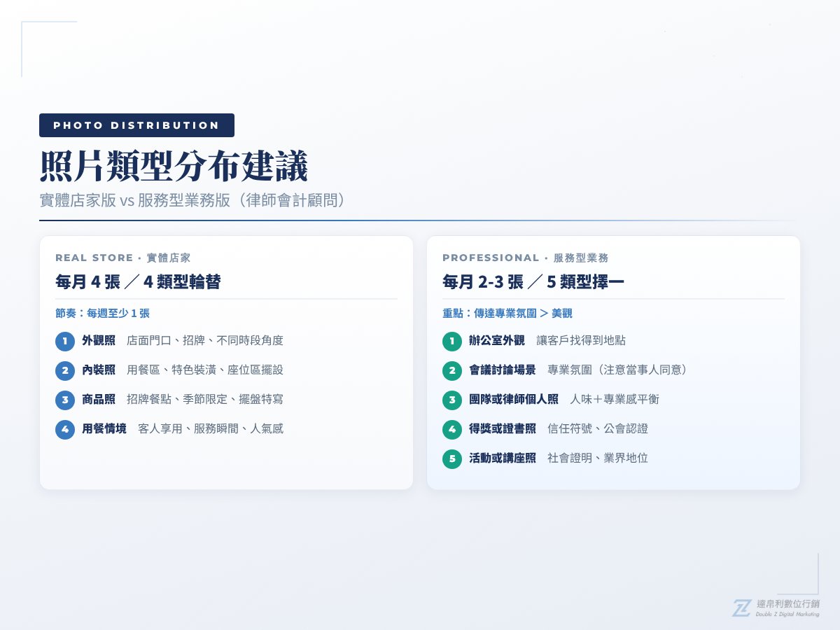Screen dimensions: 840x630
Task: Click the green number 1 badge beside 辦公室外觀
Action: 452,341
